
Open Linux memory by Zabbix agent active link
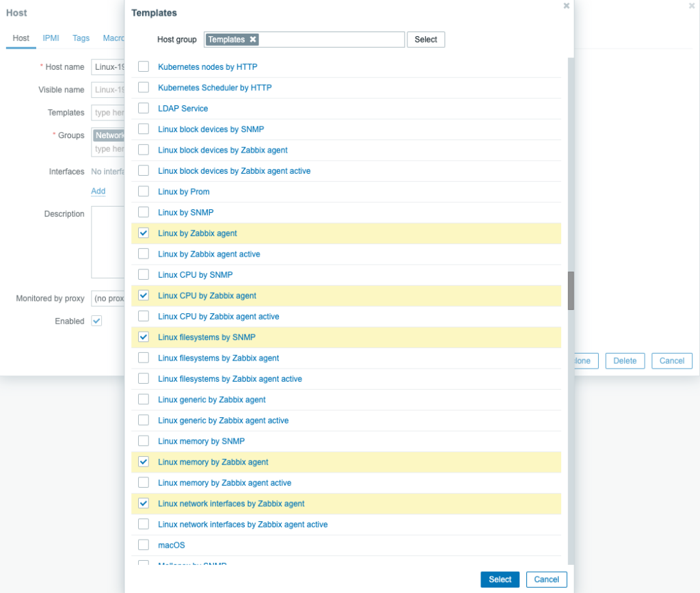point(224,483)
